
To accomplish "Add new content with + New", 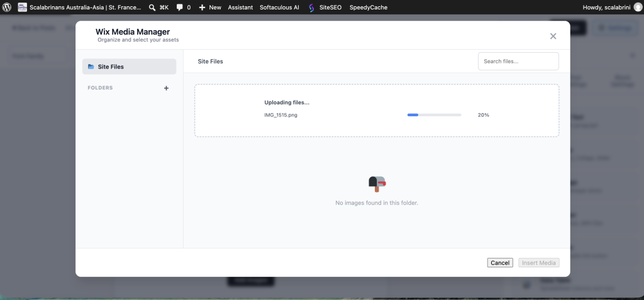I will tap(210, 8).
